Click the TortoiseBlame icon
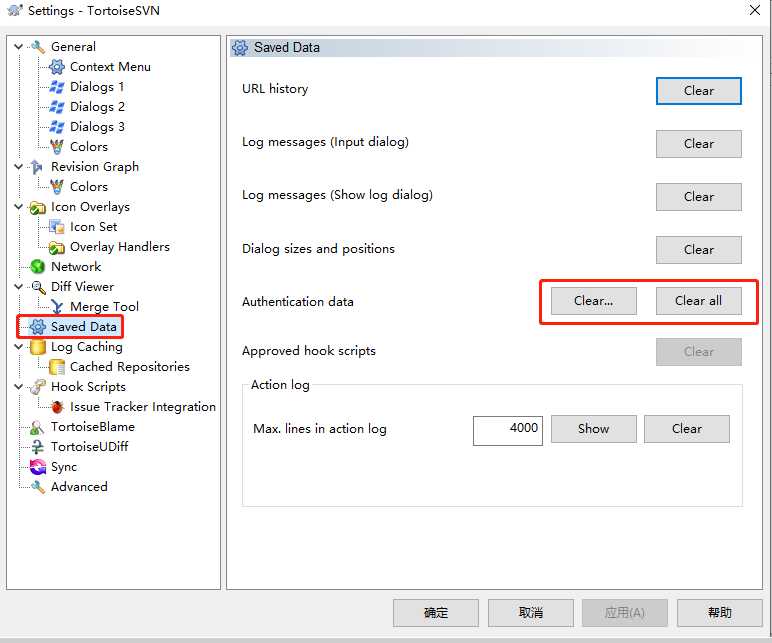 pos(38,427)
